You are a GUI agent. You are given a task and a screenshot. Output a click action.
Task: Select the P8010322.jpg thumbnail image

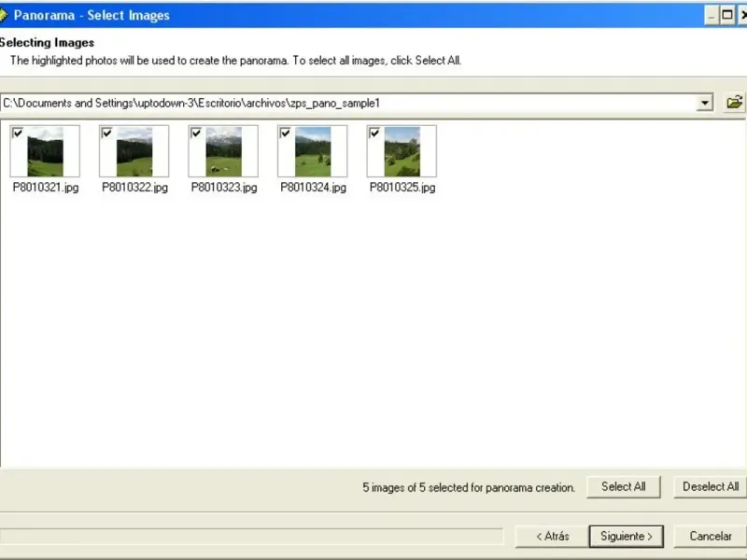click(x=134, y=151)
